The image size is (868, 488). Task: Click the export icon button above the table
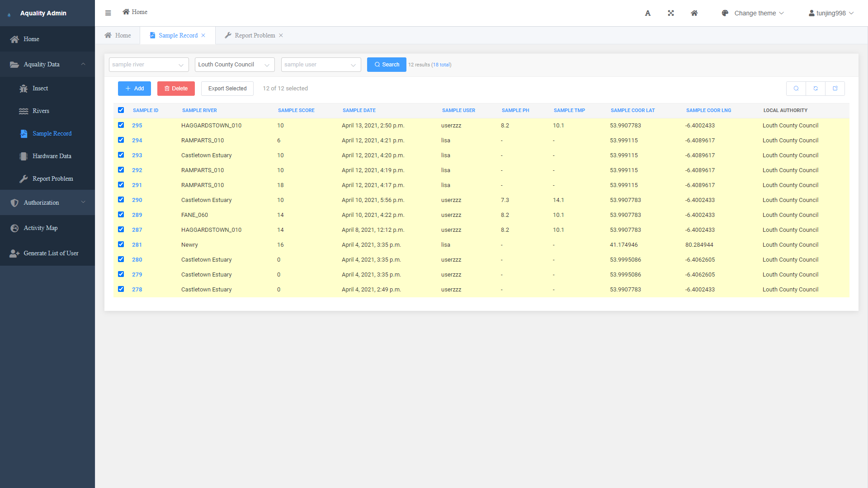tap(835, 89)
